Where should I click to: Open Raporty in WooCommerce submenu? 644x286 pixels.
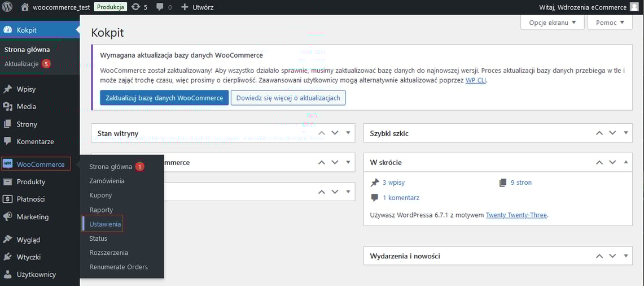tap(101, 210)
